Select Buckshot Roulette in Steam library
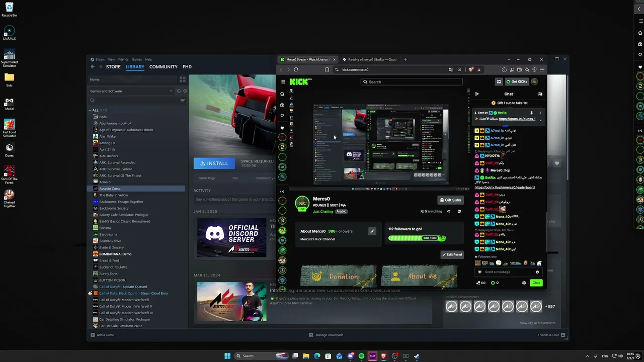Image resolution: width=644 pixels, height=362 pixels. coord(113,267)
